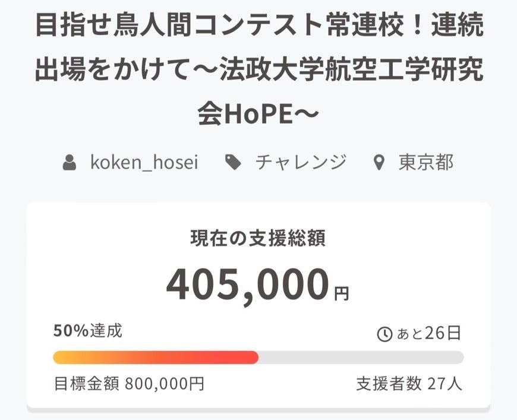Click the 支援者数 27人 supporter count
Screen dimensions: 517x420
pos(409,383)
